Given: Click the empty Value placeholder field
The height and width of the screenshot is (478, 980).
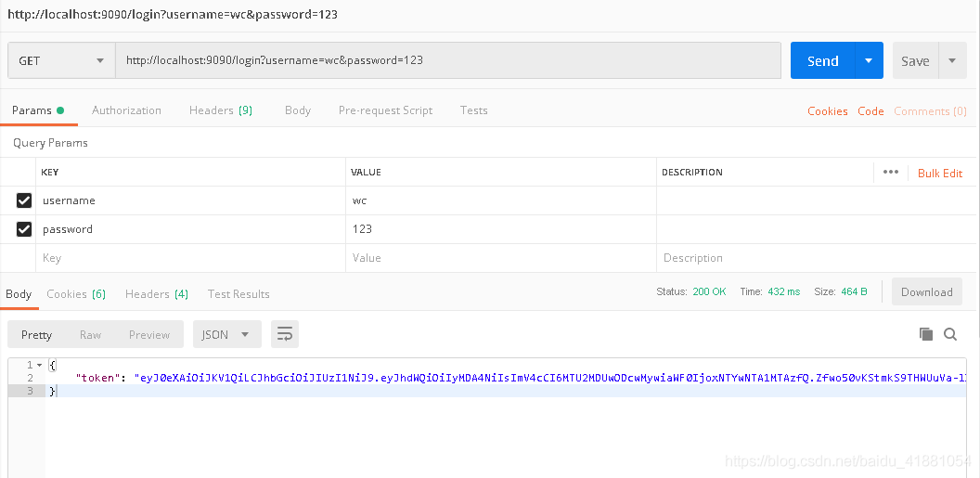Looking at the screenshot, I should coord(500,258).
